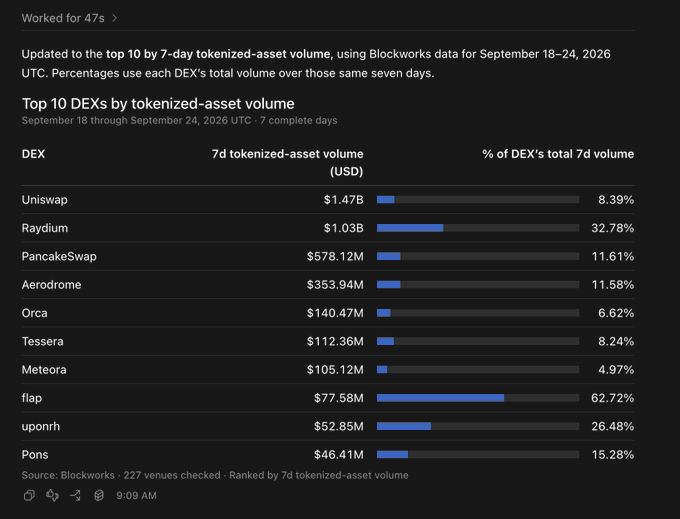This screenshot has height=519, width=680.
Task: Click the Uniswap percentage progress bar
Action: 478,200
